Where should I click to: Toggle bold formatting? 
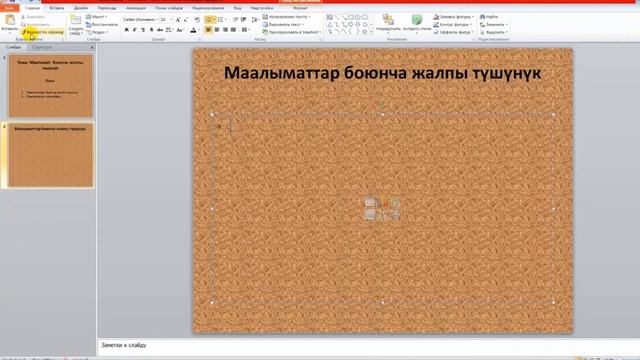pyautogui.click(x=127, y=30)
